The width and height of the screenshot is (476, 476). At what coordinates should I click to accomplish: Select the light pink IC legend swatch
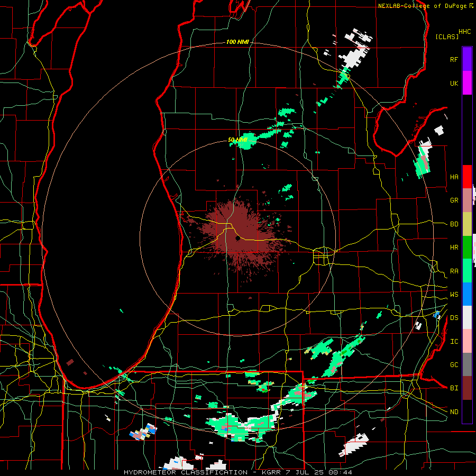[x=467, y=341]
